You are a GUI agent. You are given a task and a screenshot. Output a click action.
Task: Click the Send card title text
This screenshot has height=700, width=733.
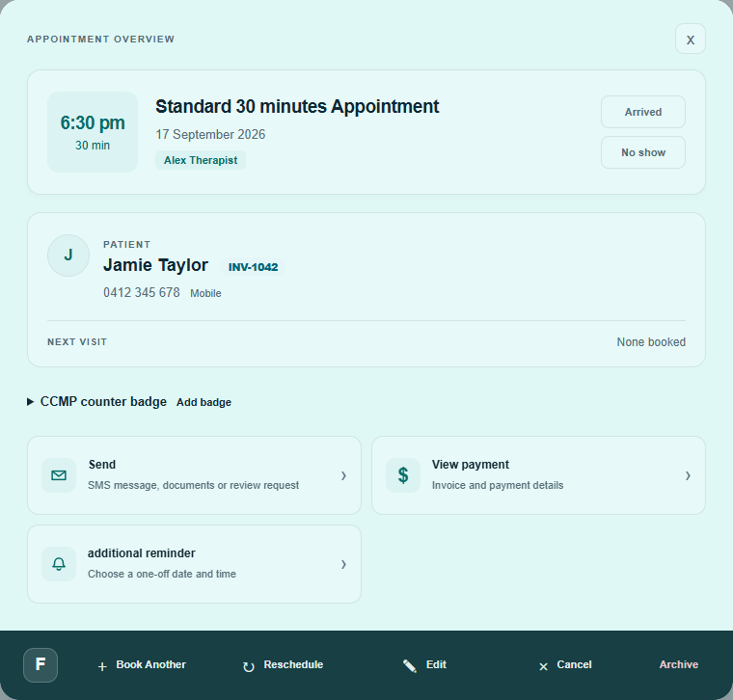click(102, 465)
